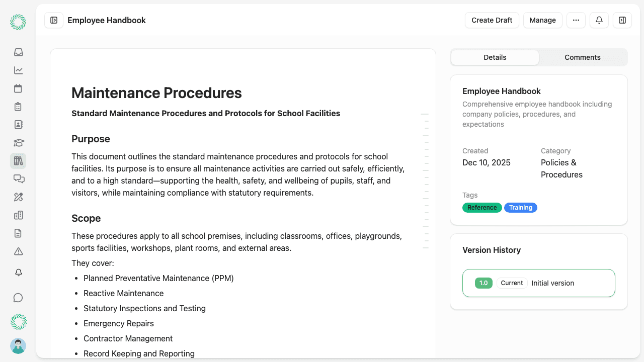Image resolution: width=644 pixels, height=362 pixels.
Task: Toggle the left navigation panel
Action: [53, 20]
